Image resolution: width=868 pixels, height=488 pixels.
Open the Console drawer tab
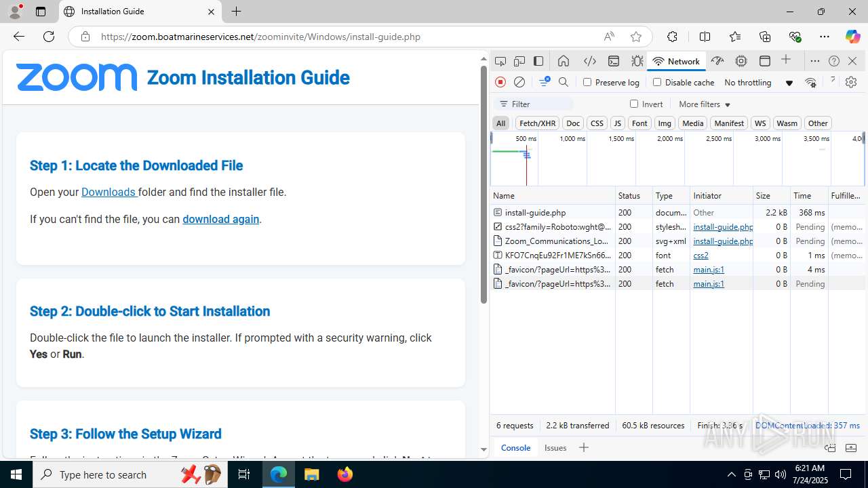(515, 447)
